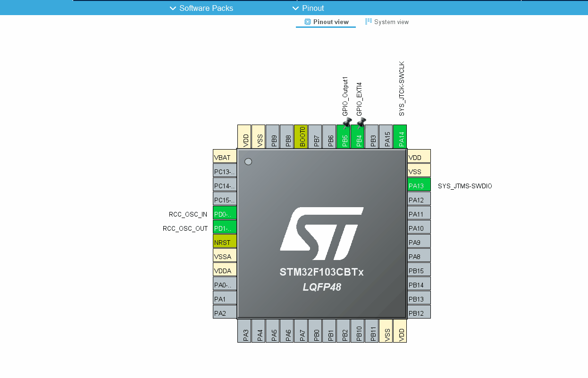
Task: Select pin PB1 on the bottom edge
Action: pos(329,331)
